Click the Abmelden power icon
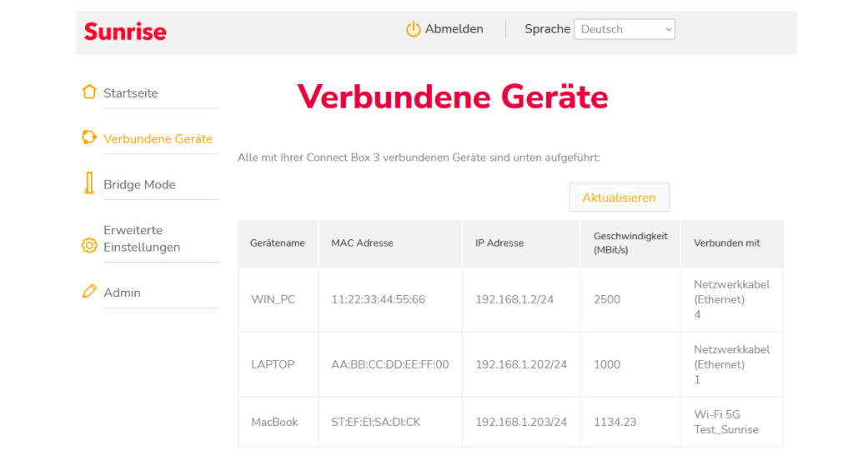The image size is (868, 466). click(x=413, y=29)
